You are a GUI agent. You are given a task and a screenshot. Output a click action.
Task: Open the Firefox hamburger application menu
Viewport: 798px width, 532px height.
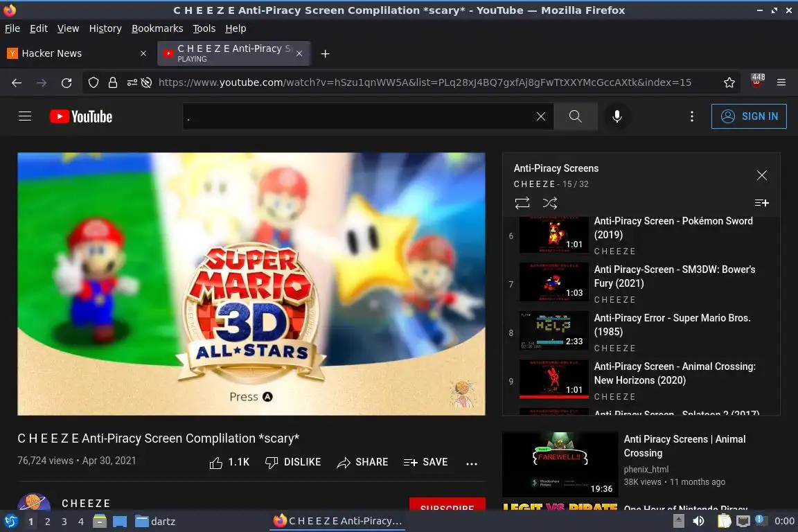(x=781, y=82)
